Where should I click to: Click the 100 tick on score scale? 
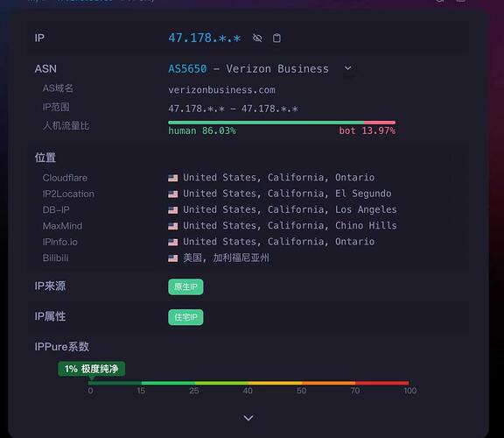click(410, 391)
